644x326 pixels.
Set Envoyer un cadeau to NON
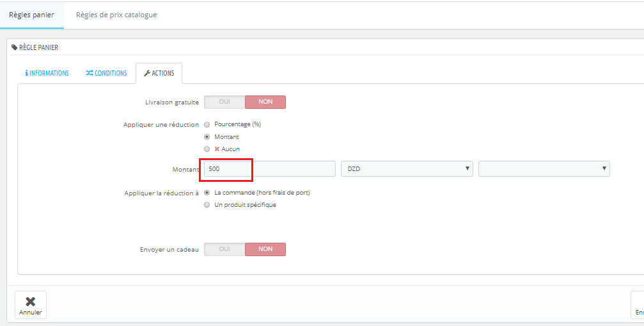[265, 249]
